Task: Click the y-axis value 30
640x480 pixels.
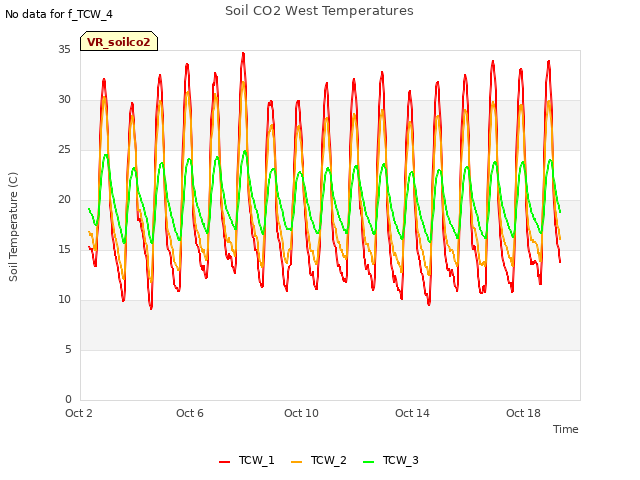Action: pos(64,100)
